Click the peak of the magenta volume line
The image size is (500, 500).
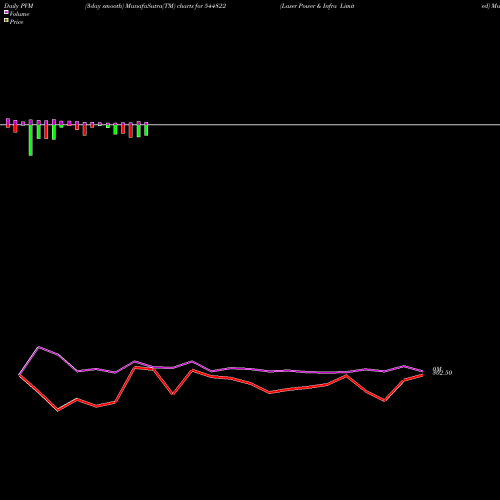coord(39,347)
